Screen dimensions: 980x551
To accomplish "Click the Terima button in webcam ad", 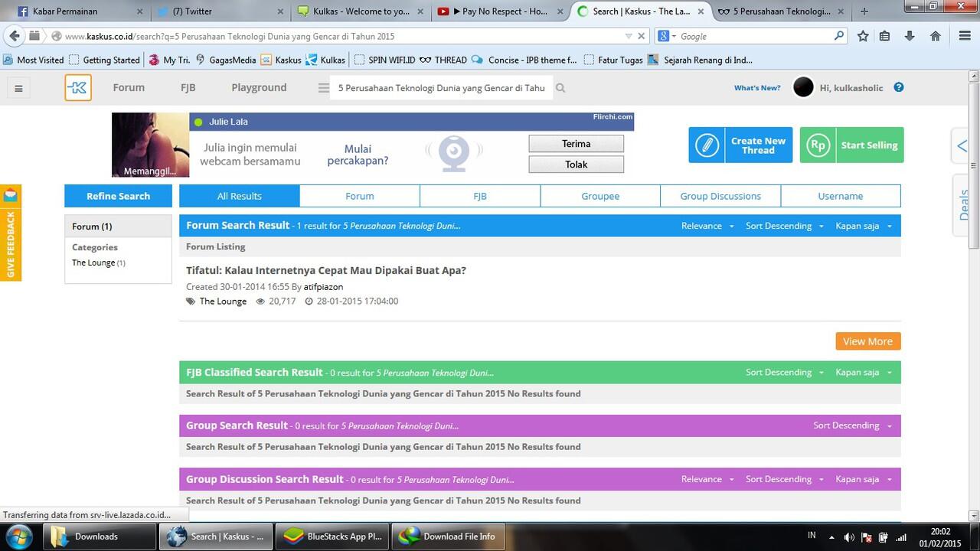I will [576, 144].
